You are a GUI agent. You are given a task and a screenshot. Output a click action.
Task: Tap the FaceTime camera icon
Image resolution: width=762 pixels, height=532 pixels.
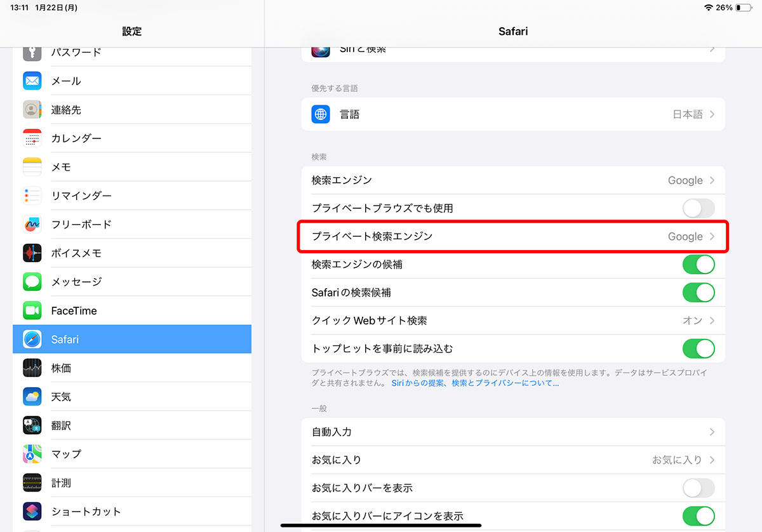click(x=32, y=310)
